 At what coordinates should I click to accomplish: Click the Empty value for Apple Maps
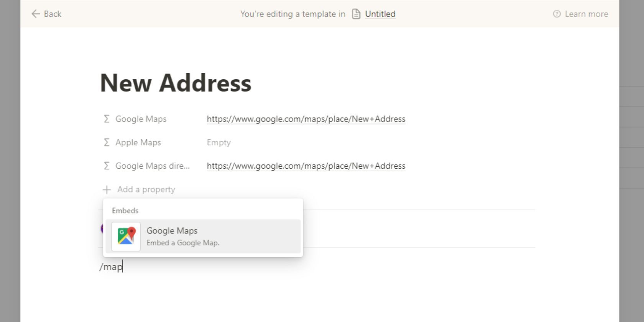(x=219, y=142)
